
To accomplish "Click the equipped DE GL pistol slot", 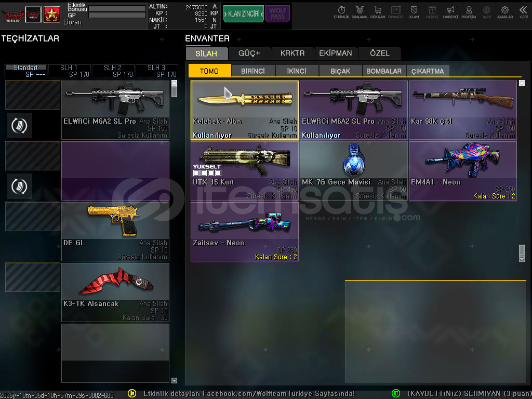I will [x=115, y=231].
